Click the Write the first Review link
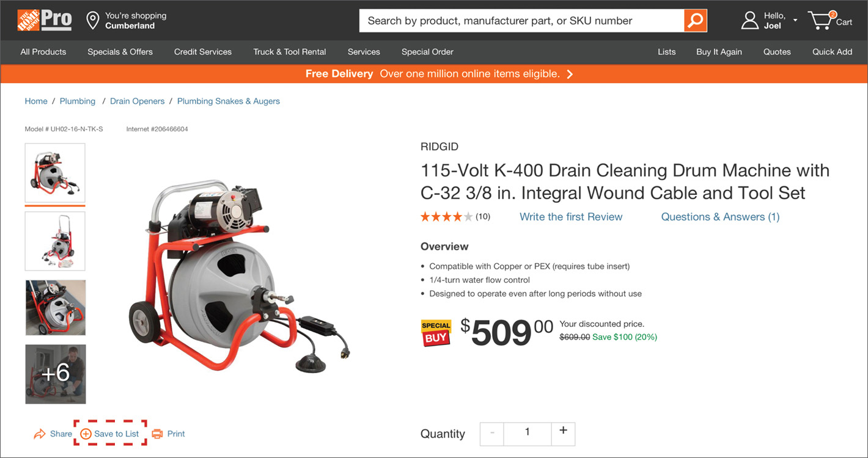Viewport: 868px width, 458px height. [570, 217]
